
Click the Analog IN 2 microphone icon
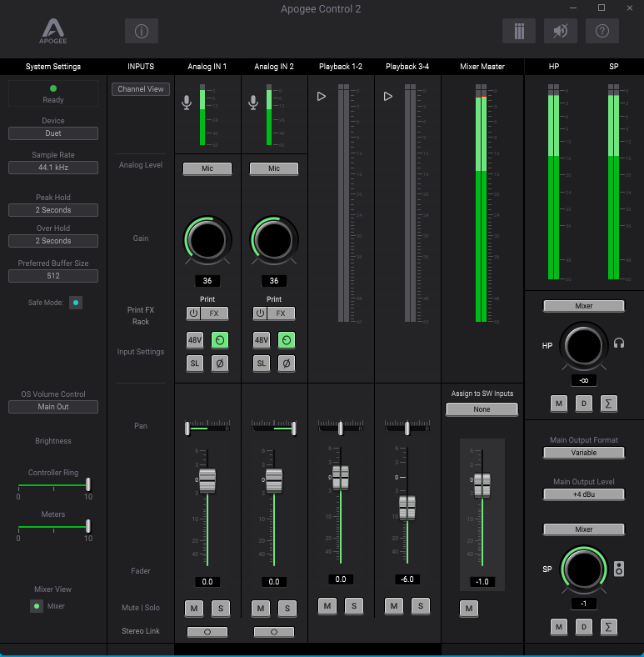(253, 103)
